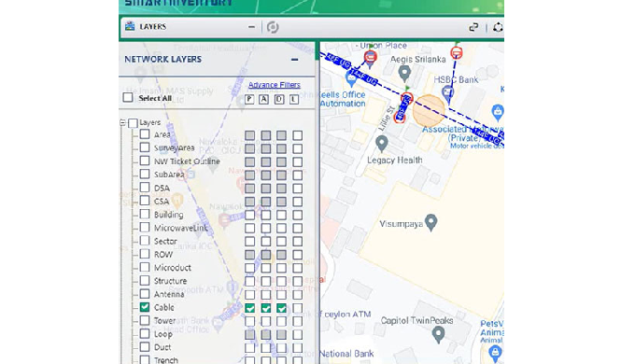Enable the Microduct layer checkbox
635x364 pixels.
(x=145, y=267)
